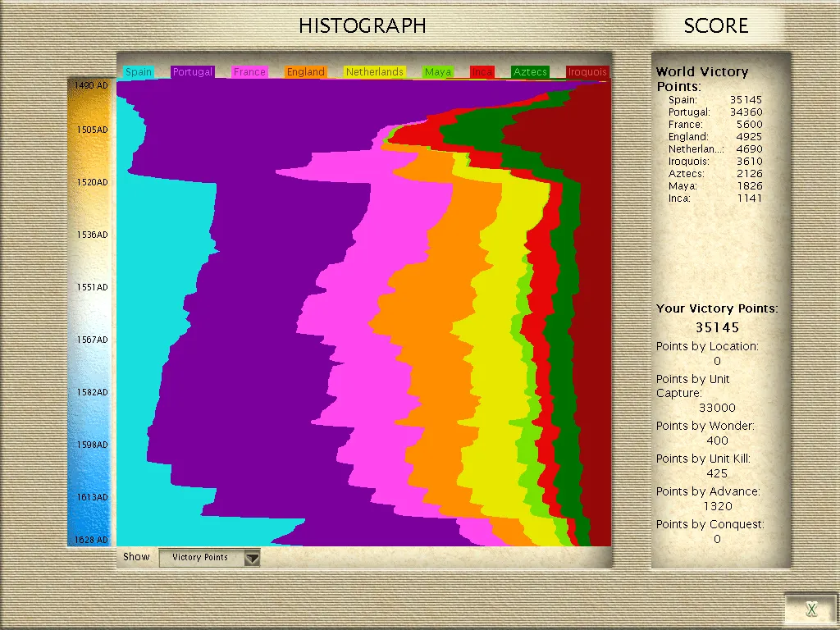Click the Iroquois score 3610

749,162
